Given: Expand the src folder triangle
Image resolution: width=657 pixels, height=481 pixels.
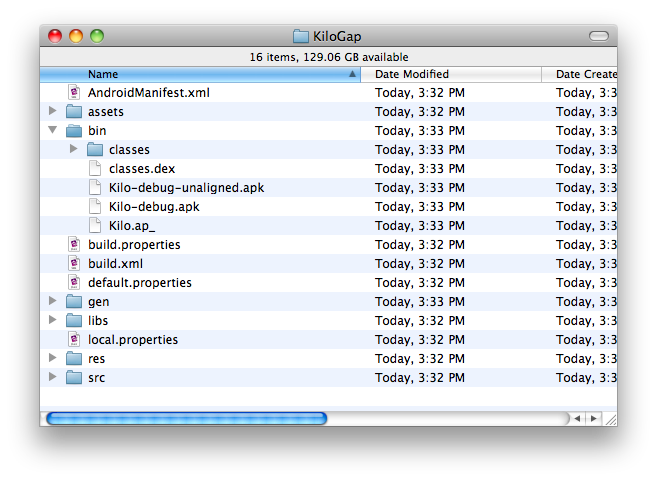Looking at the screenshot, I should point(53,377).
